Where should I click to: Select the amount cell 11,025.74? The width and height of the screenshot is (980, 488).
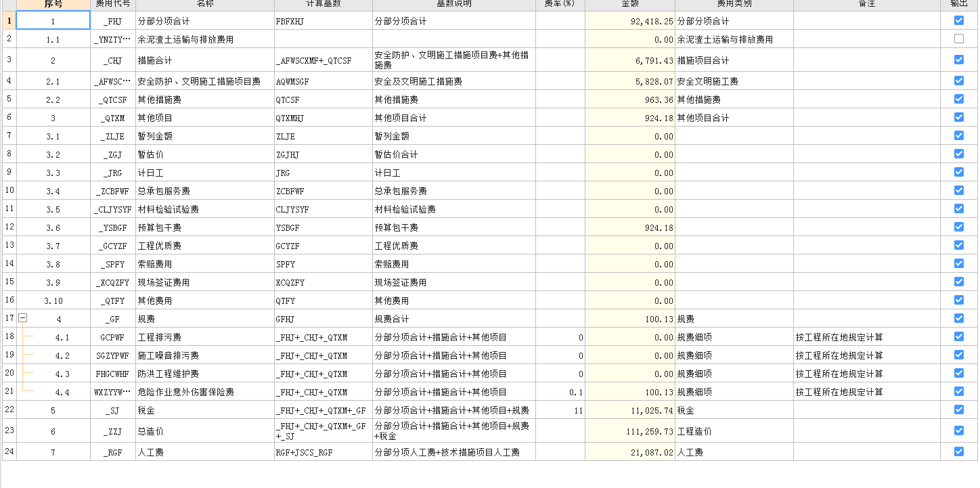630,410
